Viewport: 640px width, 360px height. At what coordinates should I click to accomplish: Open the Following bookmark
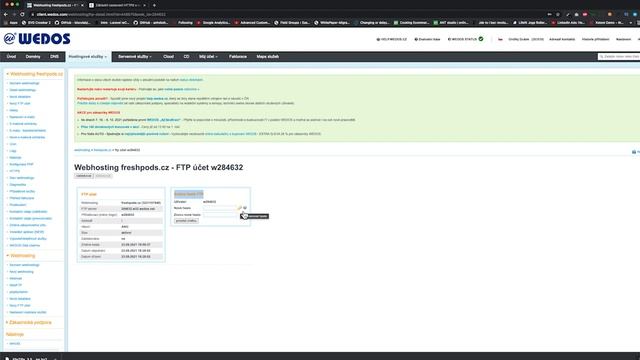[x=182, y=23]
